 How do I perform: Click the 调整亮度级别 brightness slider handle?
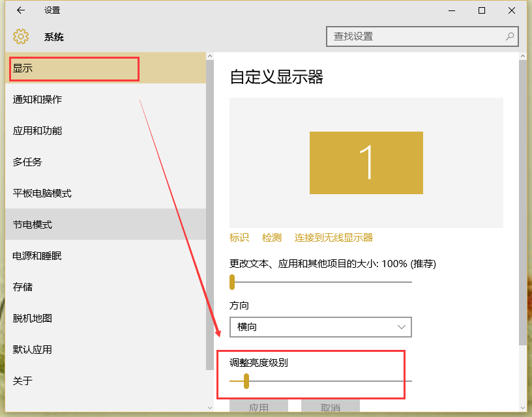246,381
